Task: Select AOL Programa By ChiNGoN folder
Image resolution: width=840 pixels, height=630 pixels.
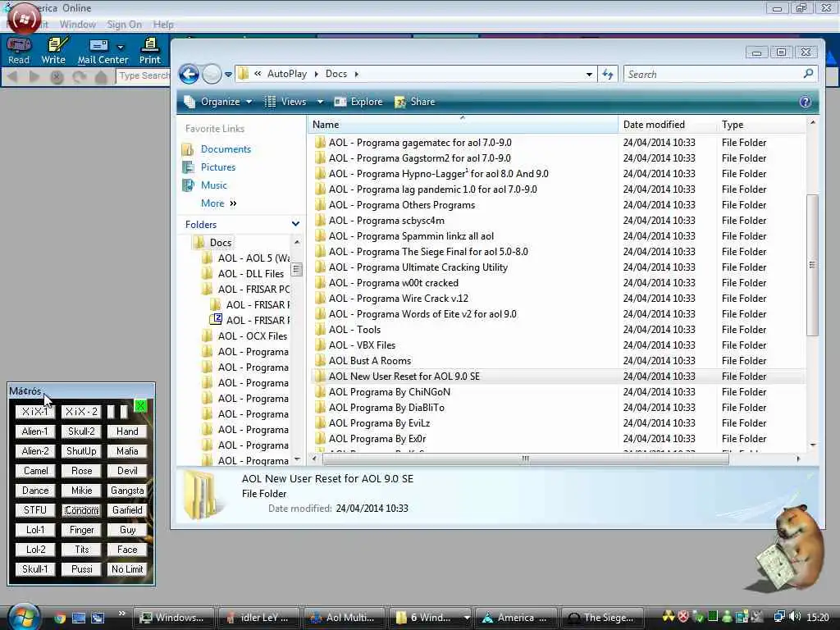Action: pyautogui.click(x=390, y=392)
